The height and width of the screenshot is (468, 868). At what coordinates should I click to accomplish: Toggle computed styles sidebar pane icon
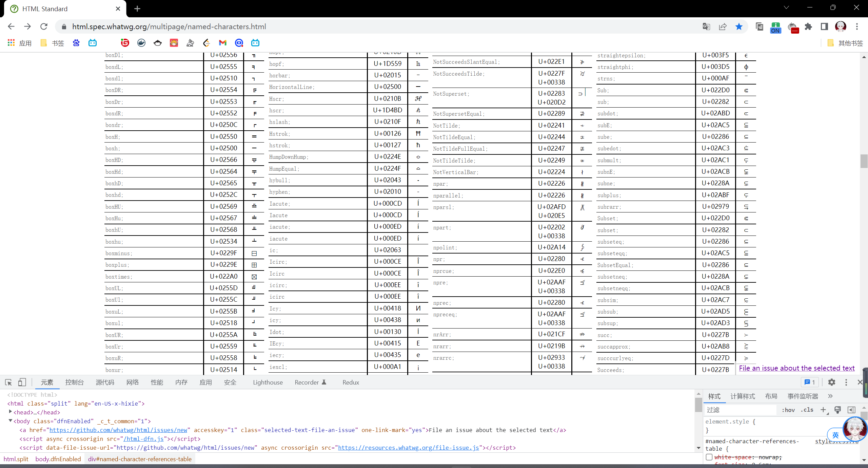[x=851, y=410]
